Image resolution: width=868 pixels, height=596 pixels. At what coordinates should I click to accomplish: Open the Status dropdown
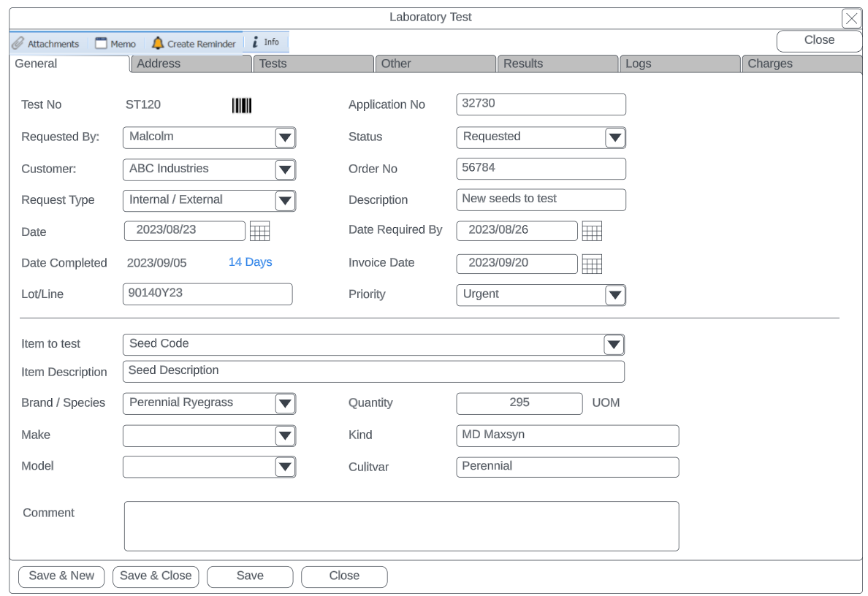[x=615, y=137]
